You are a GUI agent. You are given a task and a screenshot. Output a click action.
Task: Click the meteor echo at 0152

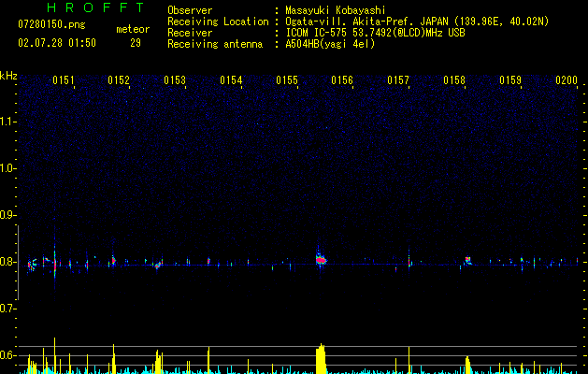tap(114, 261)
